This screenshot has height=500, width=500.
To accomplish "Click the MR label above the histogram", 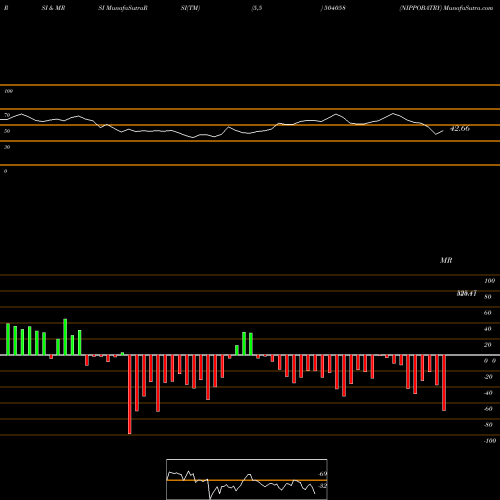I will (446, 260).
